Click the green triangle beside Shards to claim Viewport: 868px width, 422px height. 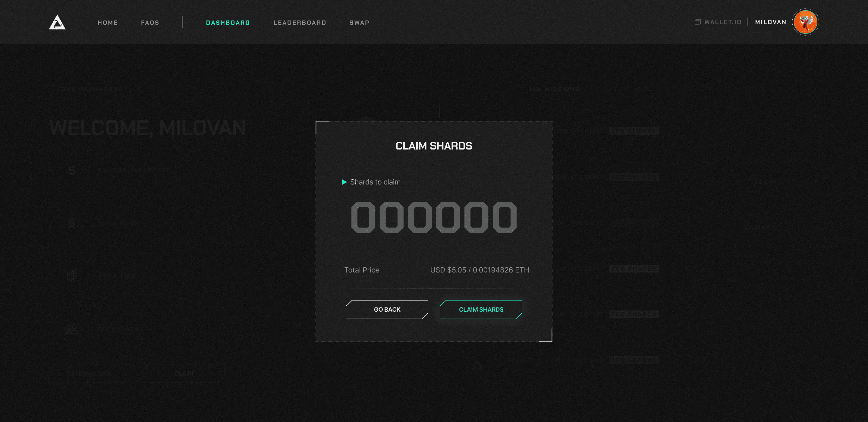(344, 182)
